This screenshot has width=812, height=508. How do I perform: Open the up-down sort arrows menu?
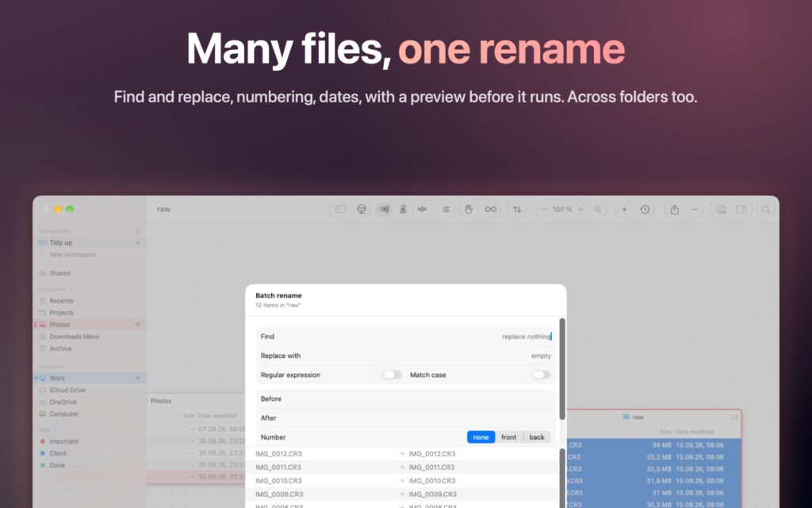pos(517,210)
